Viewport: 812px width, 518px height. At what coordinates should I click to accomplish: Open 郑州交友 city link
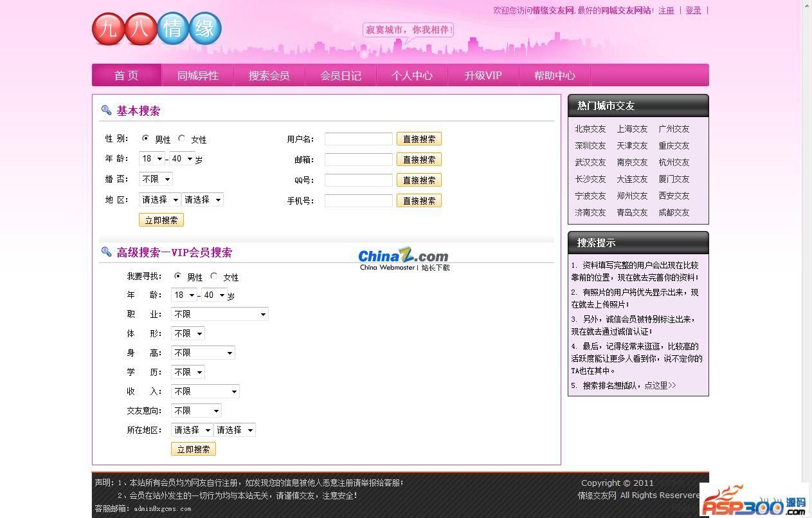(x=632, y=196)
